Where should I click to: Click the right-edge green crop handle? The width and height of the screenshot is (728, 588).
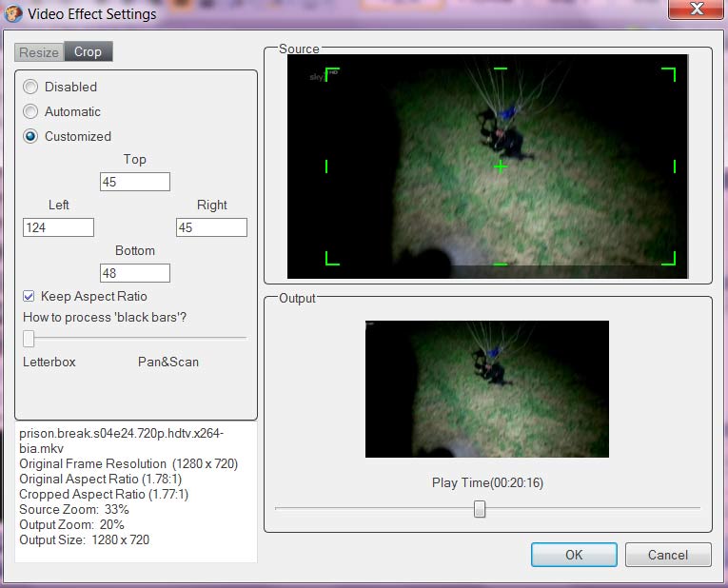pyautogui.click(x=675, y=167)
